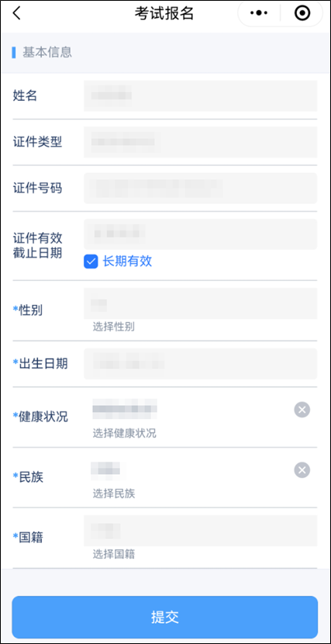Click the 证件号码 input field
The image size is (331, 644).
[x=200, y=188]
